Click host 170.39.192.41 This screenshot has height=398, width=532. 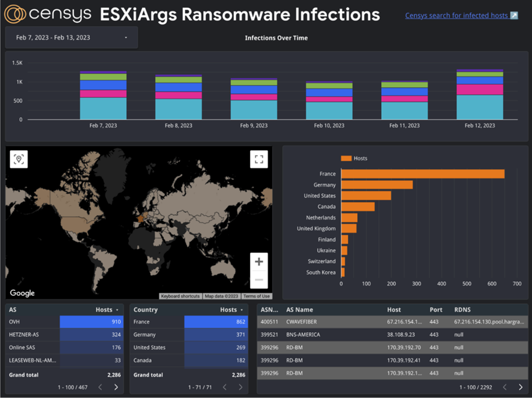point(403,360)
